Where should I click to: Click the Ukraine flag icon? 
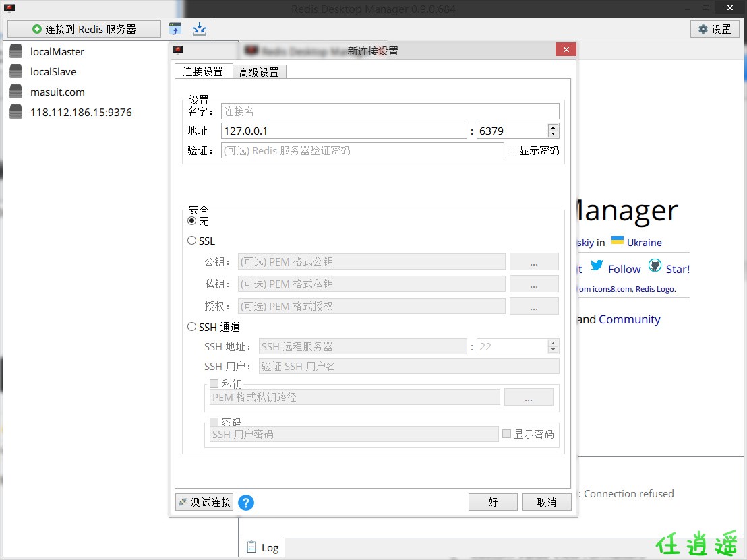point(618,240)
